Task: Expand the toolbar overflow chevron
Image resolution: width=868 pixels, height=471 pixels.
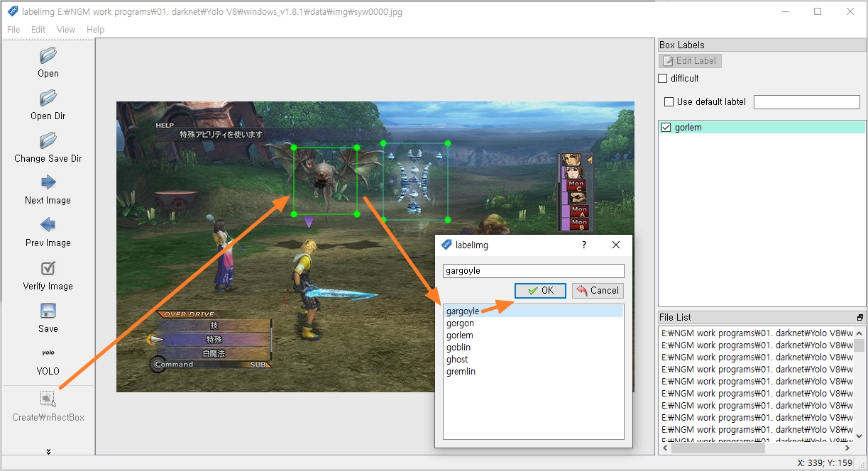Action: 48,451
